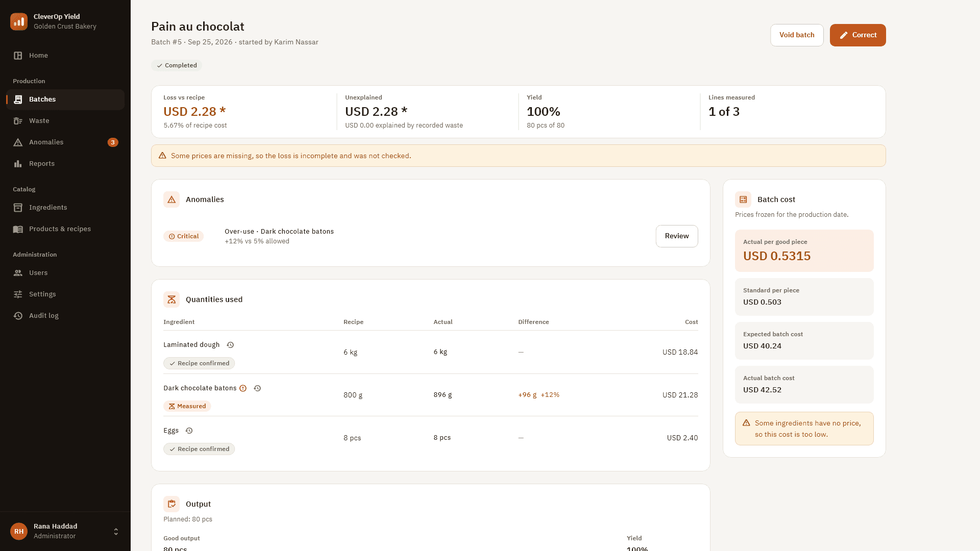This screenshot has height=551, width=980.
Task: Open the Home page from sidebar
Action: pos(65,56)
